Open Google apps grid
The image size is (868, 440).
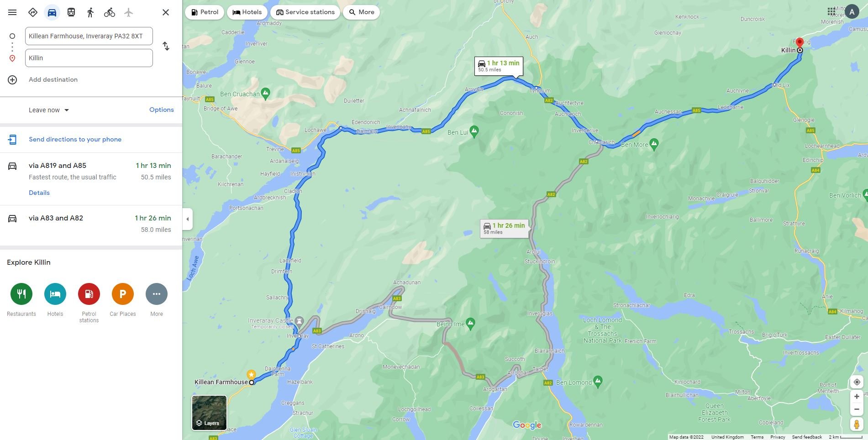[831, 11]
